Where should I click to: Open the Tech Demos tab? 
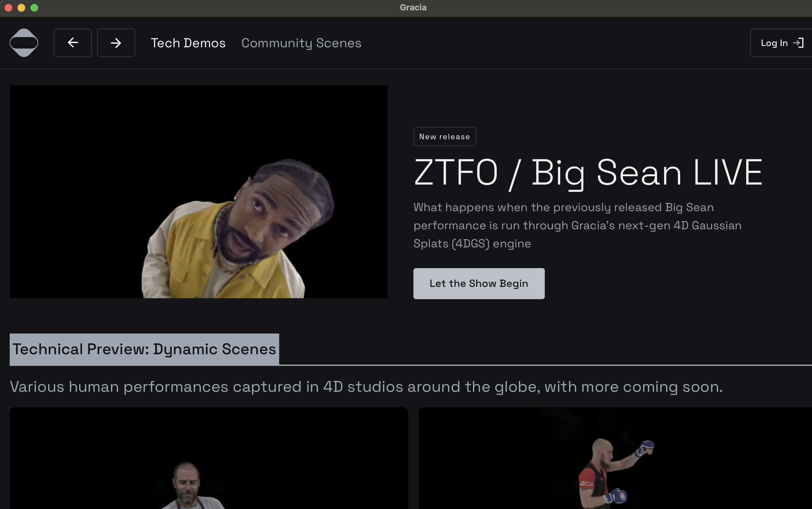pyautogui.click(x=188, y=43)
